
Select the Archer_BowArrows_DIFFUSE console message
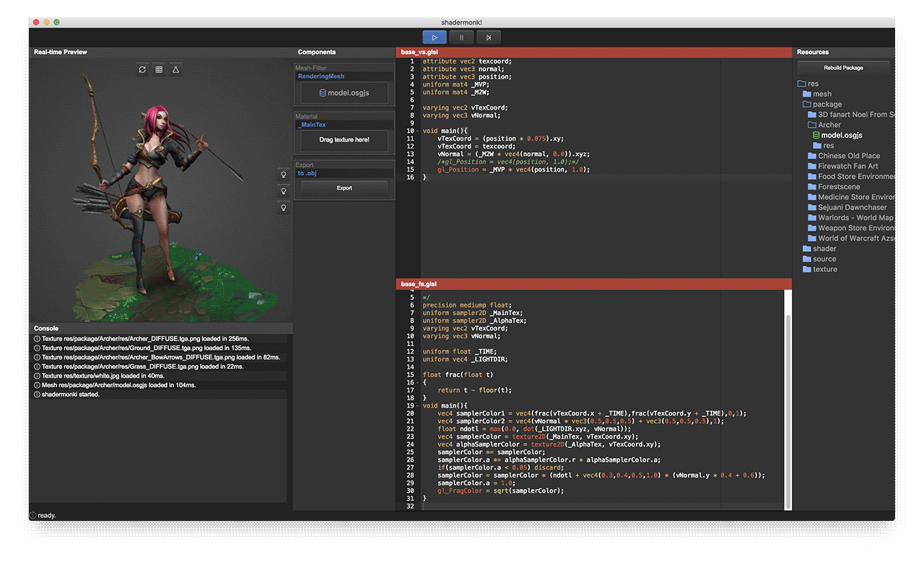coord(159,357)
